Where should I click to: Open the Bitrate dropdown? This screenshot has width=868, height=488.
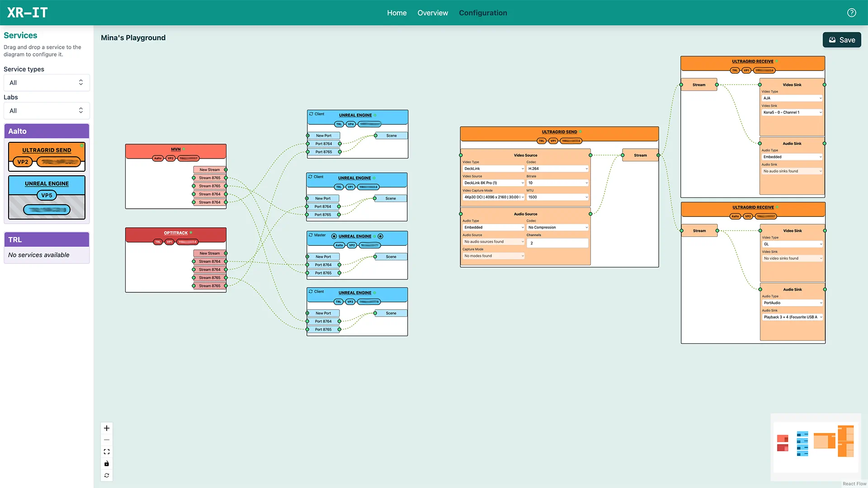[x=558, y=183]
